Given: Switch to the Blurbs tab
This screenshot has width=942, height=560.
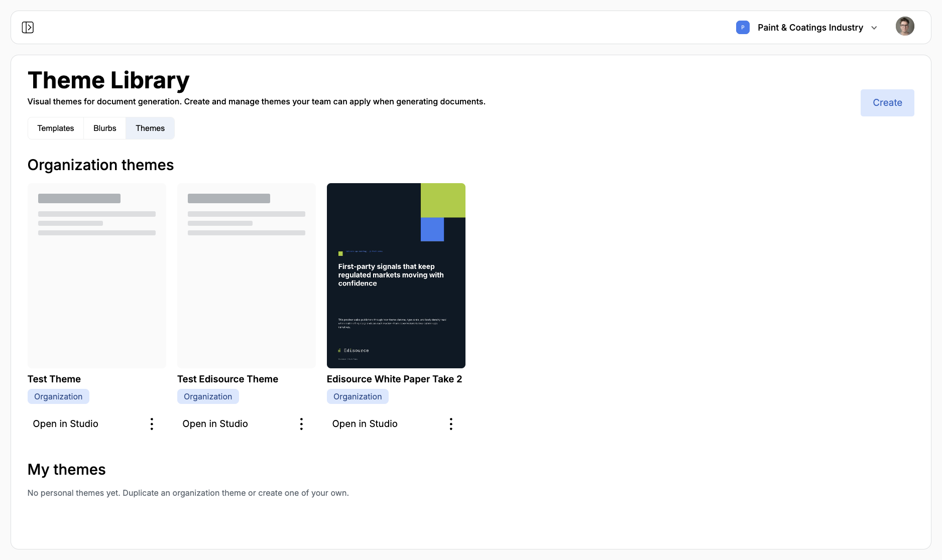Looking at the screenshot, I should 105,128.
